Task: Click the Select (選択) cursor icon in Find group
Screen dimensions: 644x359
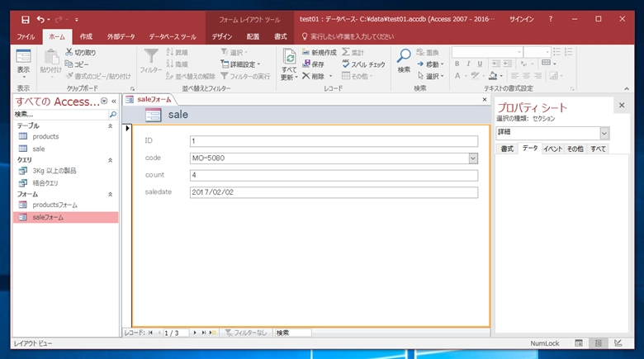Action: [x=420, y=76]
